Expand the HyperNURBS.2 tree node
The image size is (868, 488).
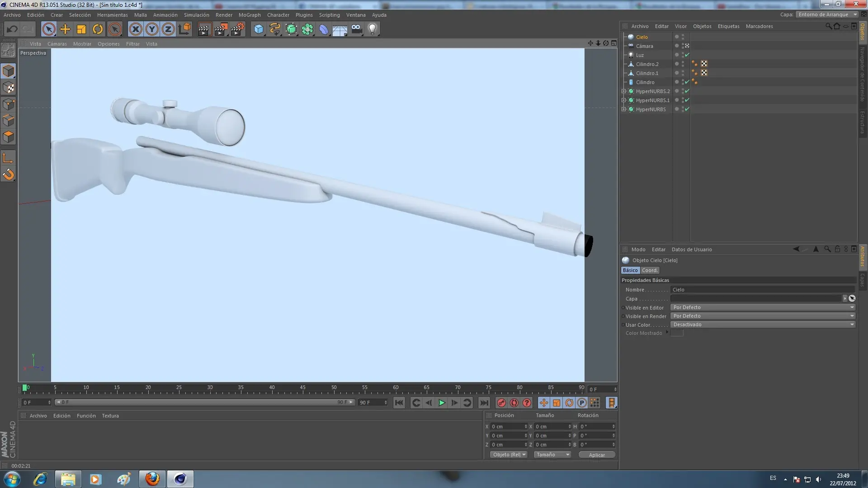click(624, 91)
